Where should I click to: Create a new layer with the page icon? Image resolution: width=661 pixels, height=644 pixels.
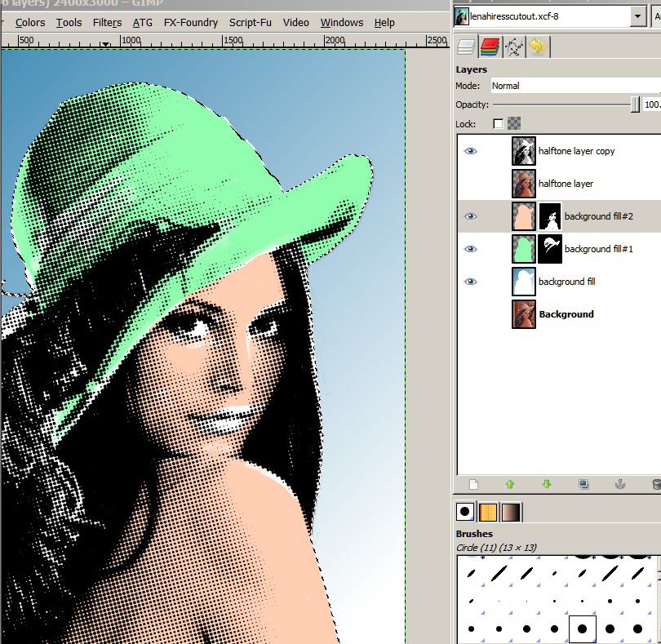(x=473, y=484)
